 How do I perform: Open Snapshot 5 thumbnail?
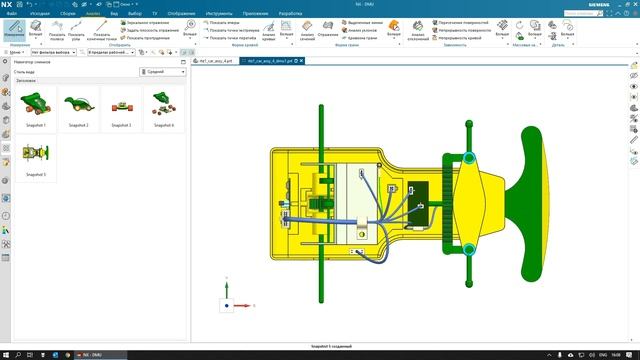[36, 158]
